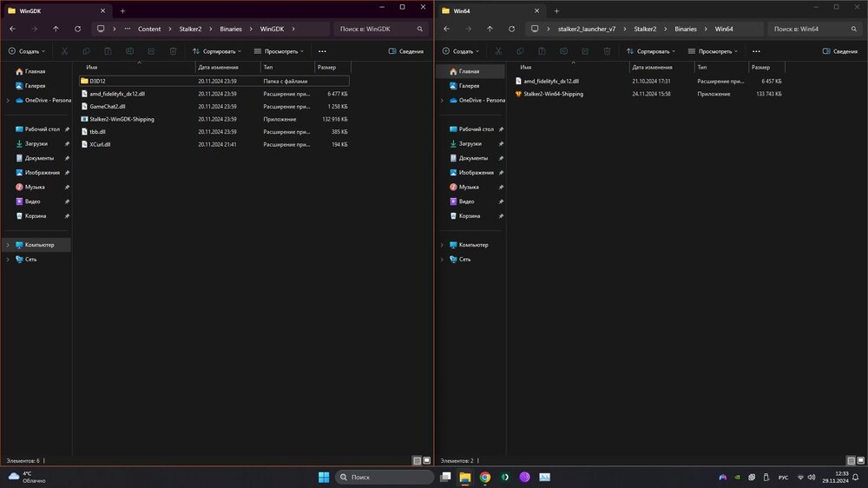Click the back arrow in WinGDK window
Image resolution: width=868 pixels, height=488 pixels.
click(12, 29)
